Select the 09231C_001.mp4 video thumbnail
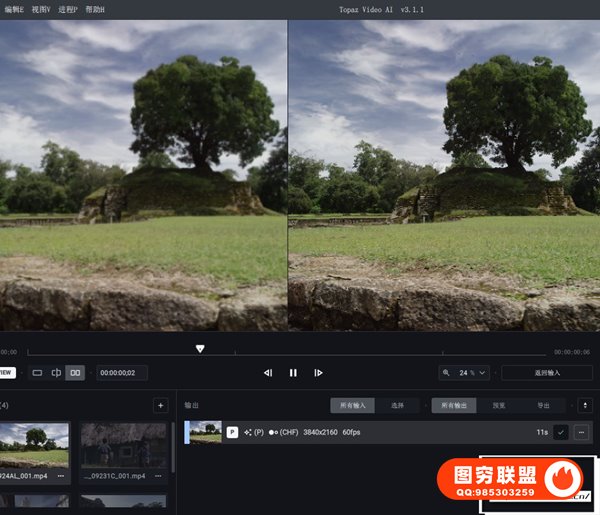This screenshot has height=515, width=600. (x=123, y=445)
